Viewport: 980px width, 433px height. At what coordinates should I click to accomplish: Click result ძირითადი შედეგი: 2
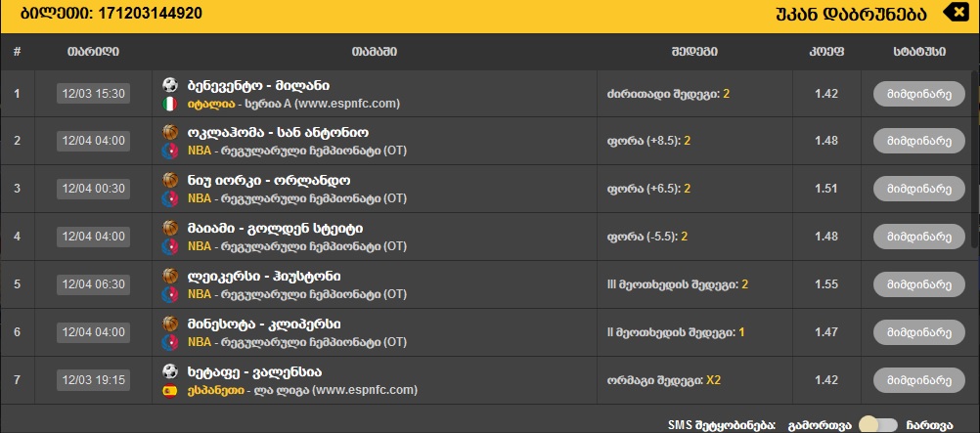(x=668, y=94)
